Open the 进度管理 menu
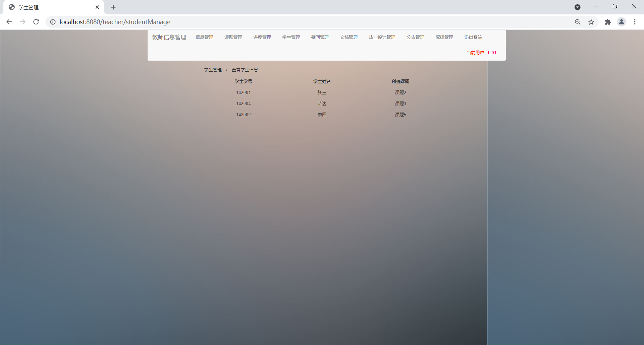This screenshot has height=345, width=644. pos(262,37)
